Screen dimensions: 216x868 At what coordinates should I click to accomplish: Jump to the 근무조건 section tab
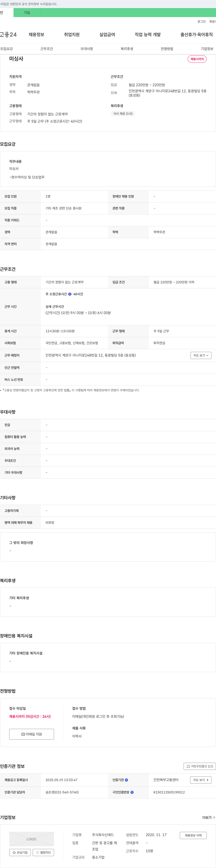pos(47,49)
